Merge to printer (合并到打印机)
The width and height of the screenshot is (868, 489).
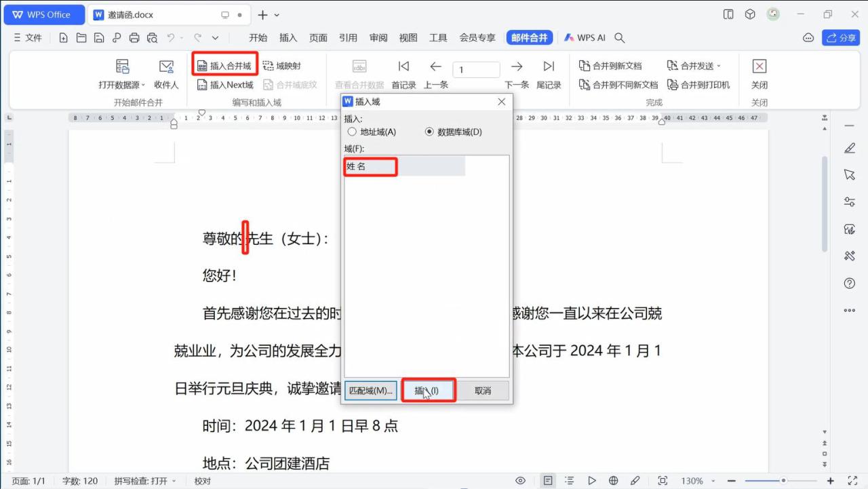tap(698, 85)
